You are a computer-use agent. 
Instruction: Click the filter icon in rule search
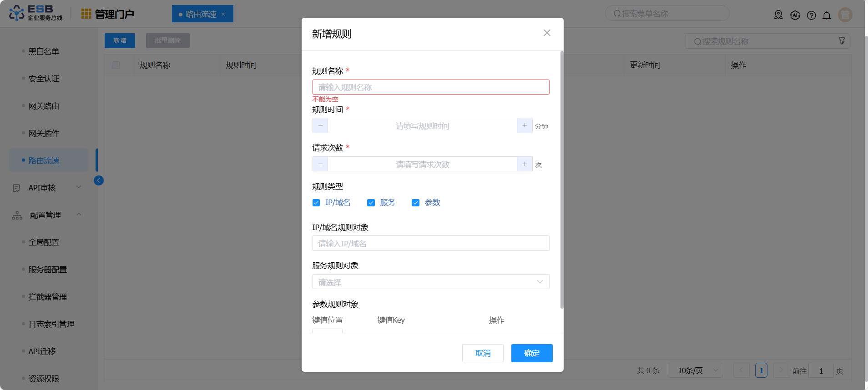coord(842,41)
